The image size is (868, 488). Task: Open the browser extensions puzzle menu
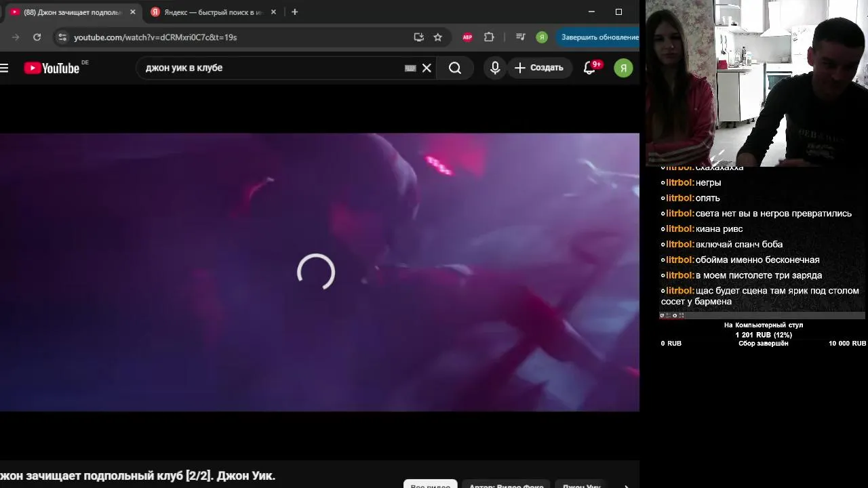click(x=489, y=37)
